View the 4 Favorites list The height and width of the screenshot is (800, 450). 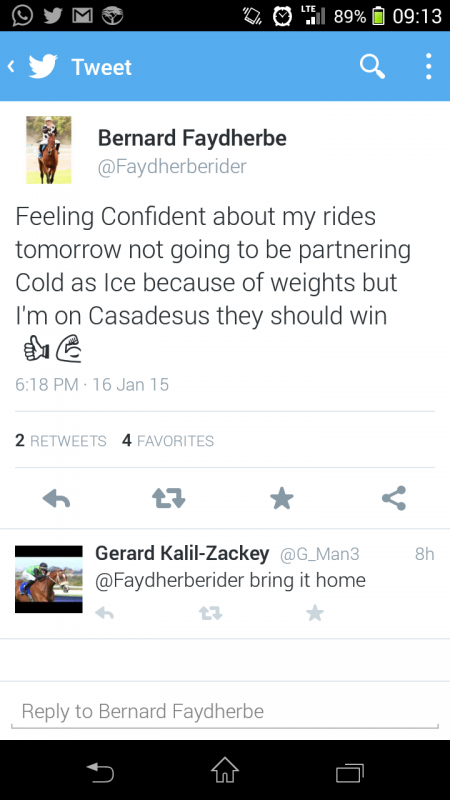click(x=168, y=440)
